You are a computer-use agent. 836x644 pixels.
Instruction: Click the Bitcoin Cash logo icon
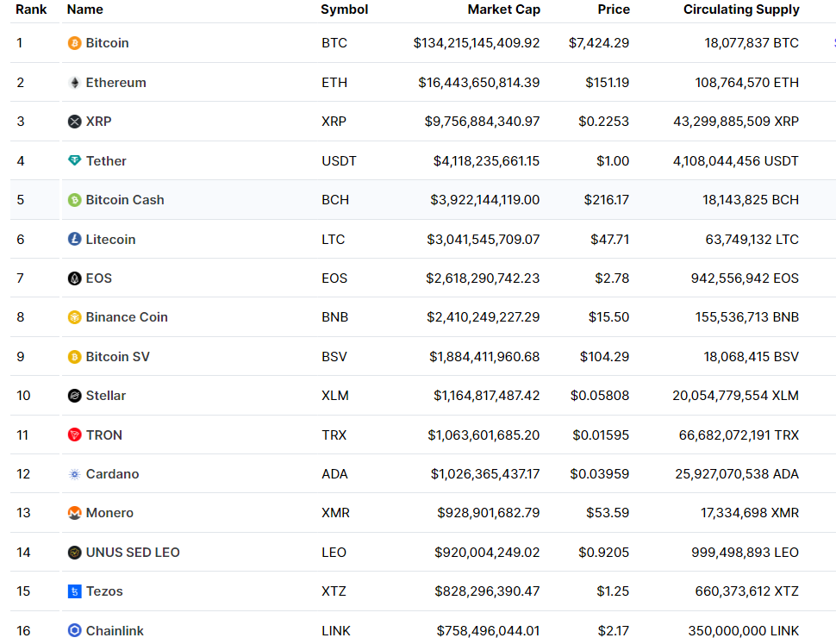pyautogui.click(x=75, y=200)
